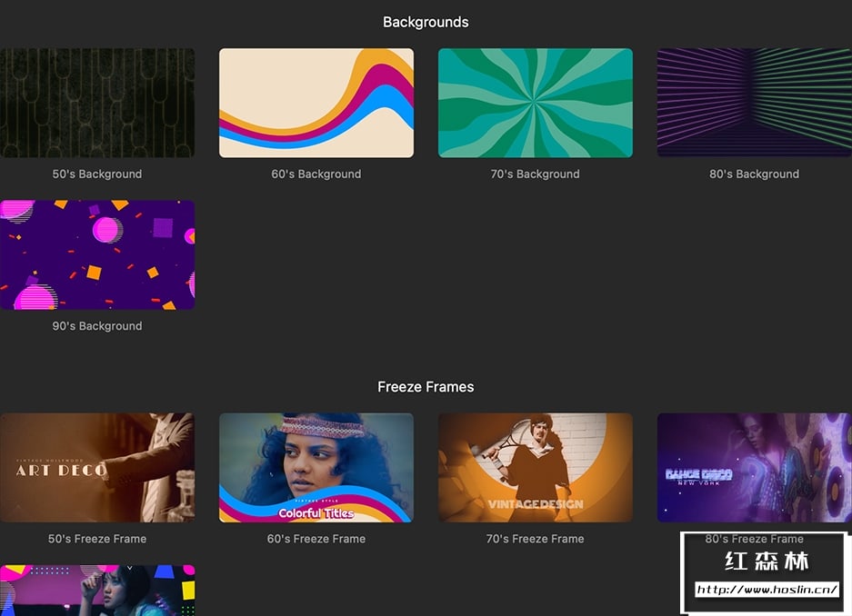Pick the 80's Freeze Frame disco thumbnail
This screenshot has width=852, height=616.
click(x=754, y=468)
